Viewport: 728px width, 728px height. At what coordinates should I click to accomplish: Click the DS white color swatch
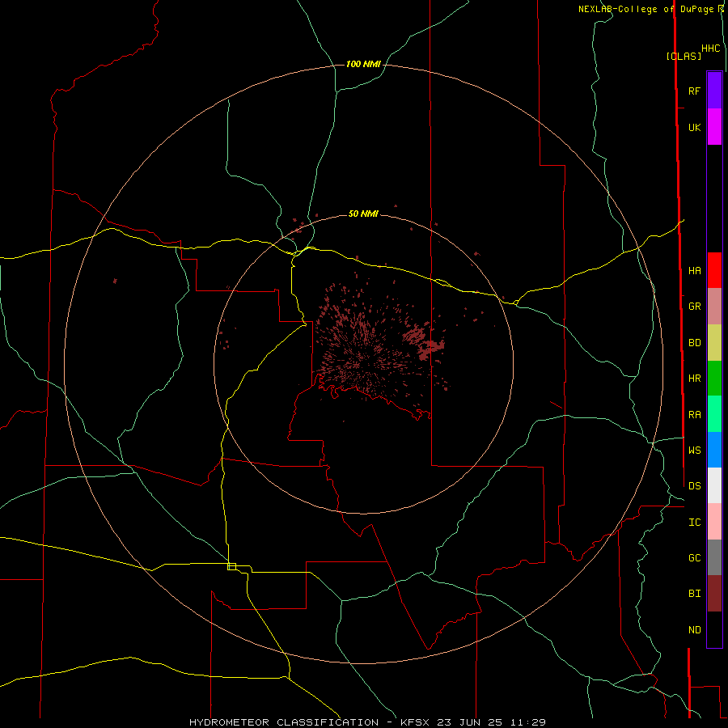click(x=714, y=485)
